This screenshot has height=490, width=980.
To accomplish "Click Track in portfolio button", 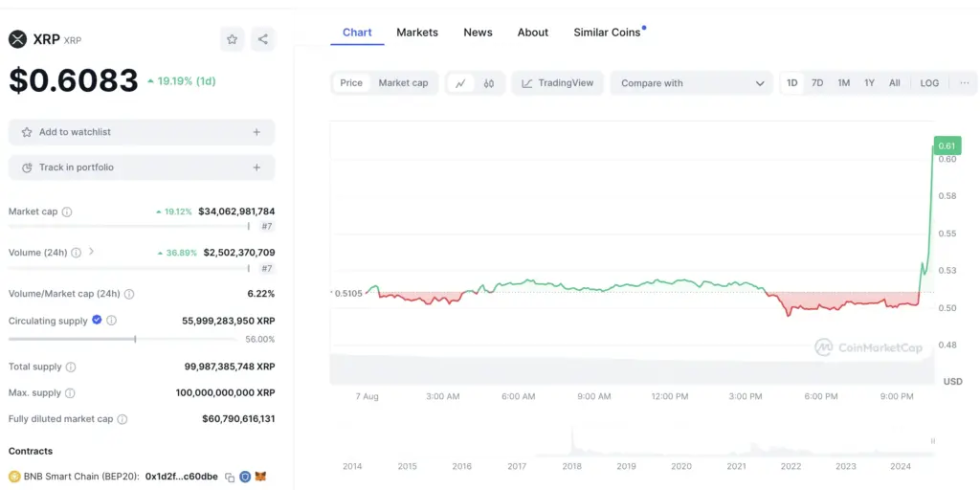I will click(x=142, y=167).
